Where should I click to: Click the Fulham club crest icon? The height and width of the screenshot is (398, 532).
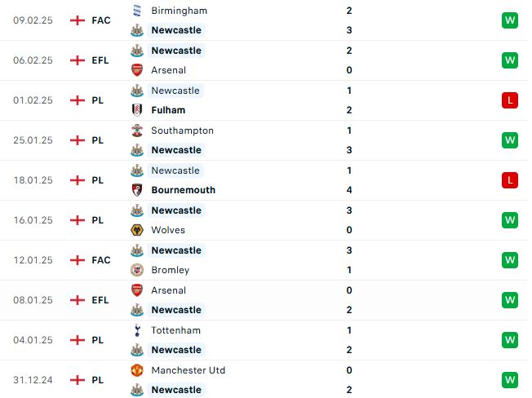[137, 110]
